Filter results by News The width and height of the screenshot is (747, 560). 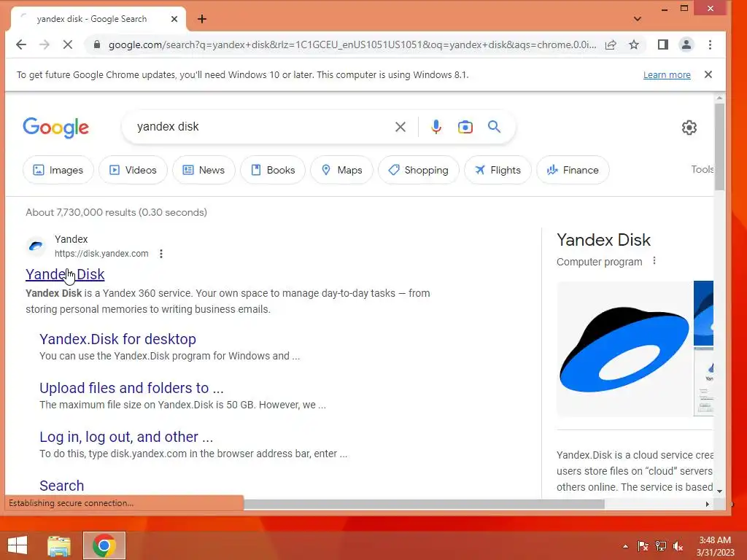coord(204,170)
